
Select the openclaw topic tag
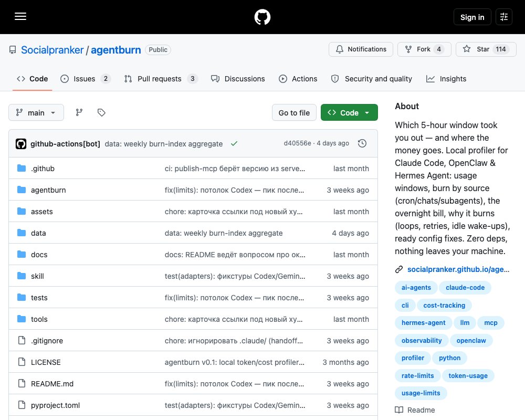(x=471, y=340)
